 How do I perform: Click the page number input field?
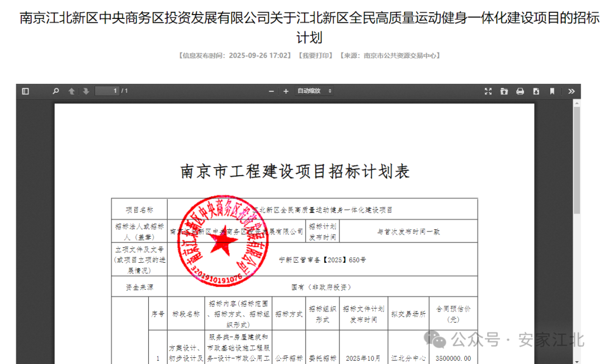click(x=107, y=91)
